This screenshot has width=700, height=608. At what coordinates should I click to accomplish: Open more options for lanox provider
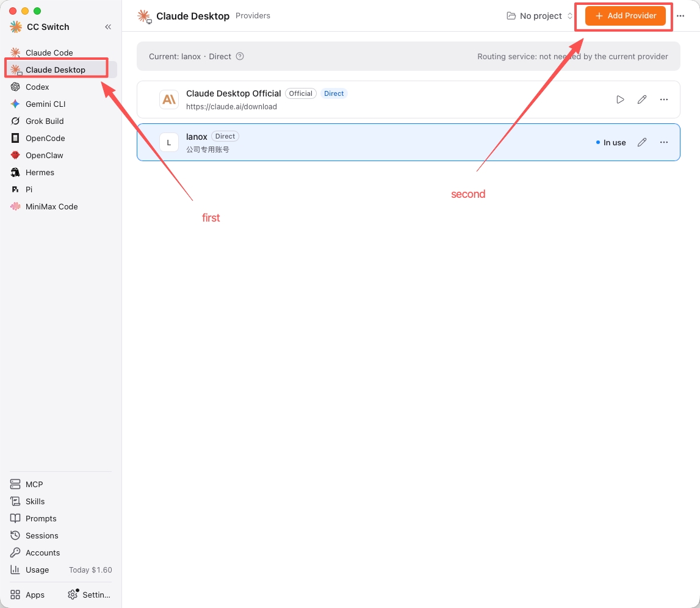coord(664,142)
